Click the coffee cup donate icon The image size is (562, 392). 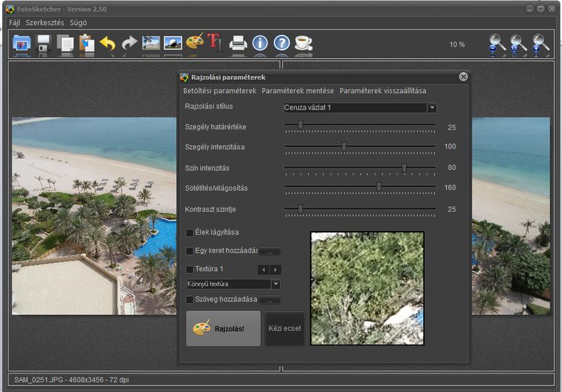303,43
